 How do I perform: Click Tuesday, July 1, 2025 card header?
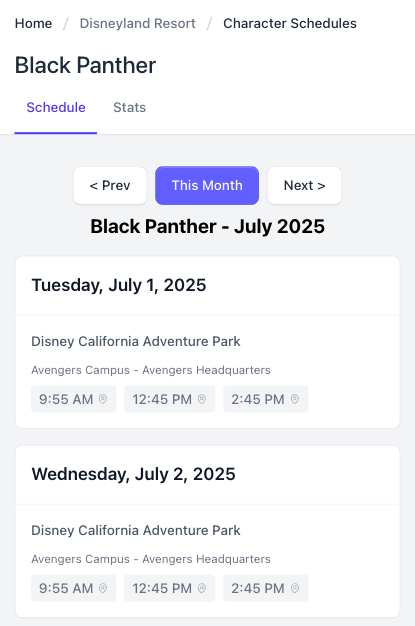click(x=207, y=285)
